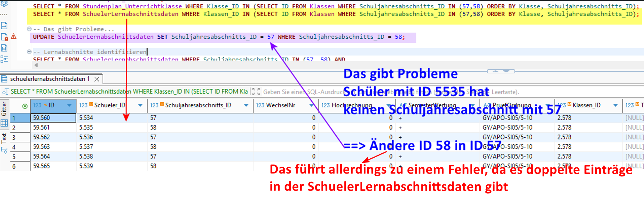The height and width of the screenshot is (201, 644).
Task: Switch to the Text view tab
Action: coord(4,138)
